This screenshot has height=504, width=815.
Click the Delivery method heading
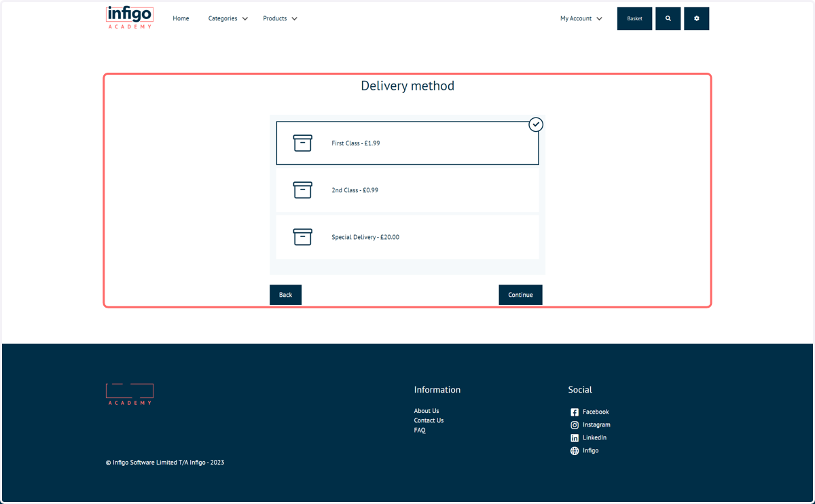[407, 86]
